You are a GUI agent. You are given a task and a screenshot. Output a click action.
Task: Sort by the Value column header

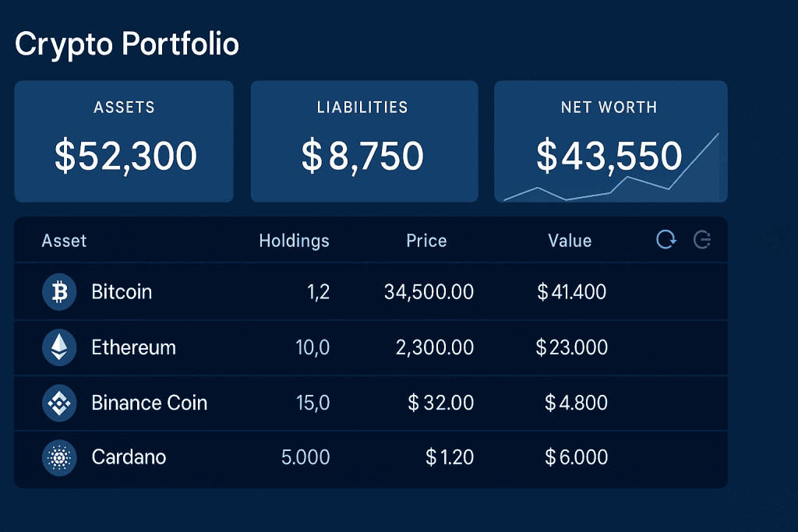click(570, 241)
